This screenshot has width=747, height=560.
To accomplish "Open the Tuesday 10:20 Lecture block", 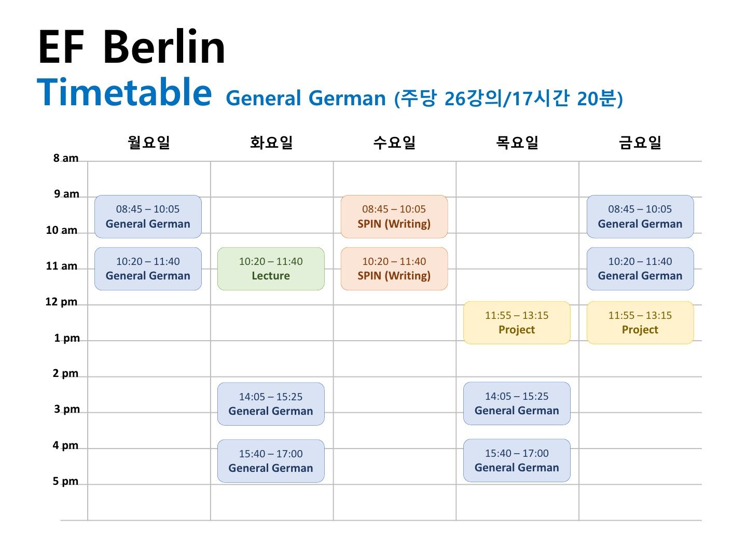I will [x=271, y=269].
